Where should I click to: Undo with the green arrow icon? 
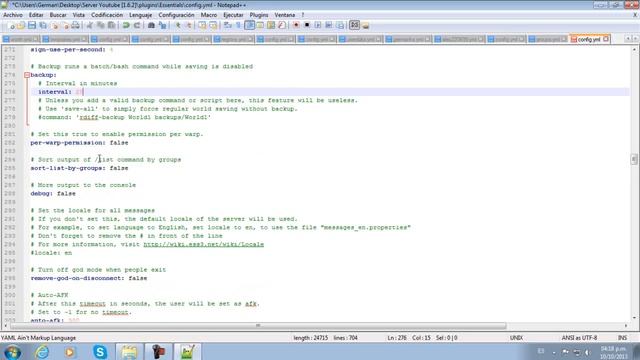tap(126, 25)
